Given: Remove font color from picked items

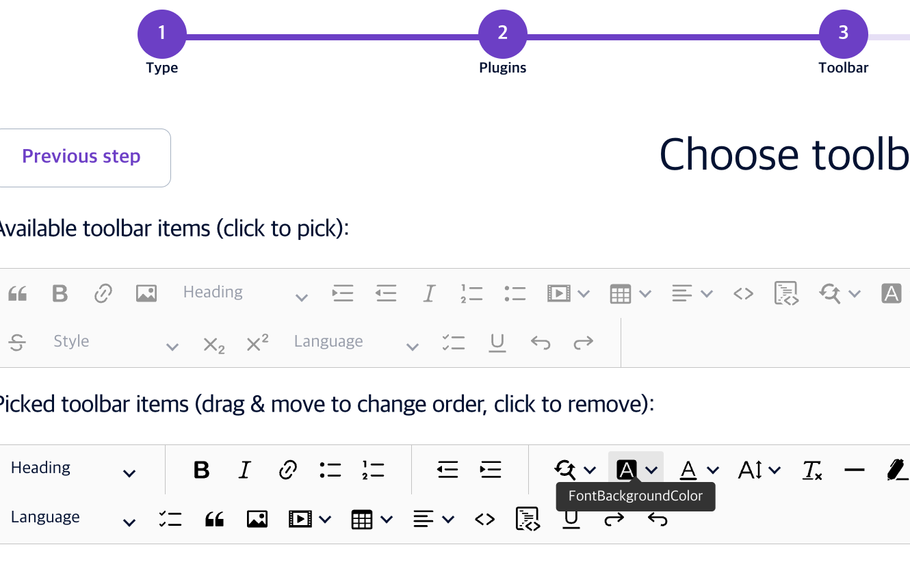Looking at the screenshot, I should [x=699, y=470].
